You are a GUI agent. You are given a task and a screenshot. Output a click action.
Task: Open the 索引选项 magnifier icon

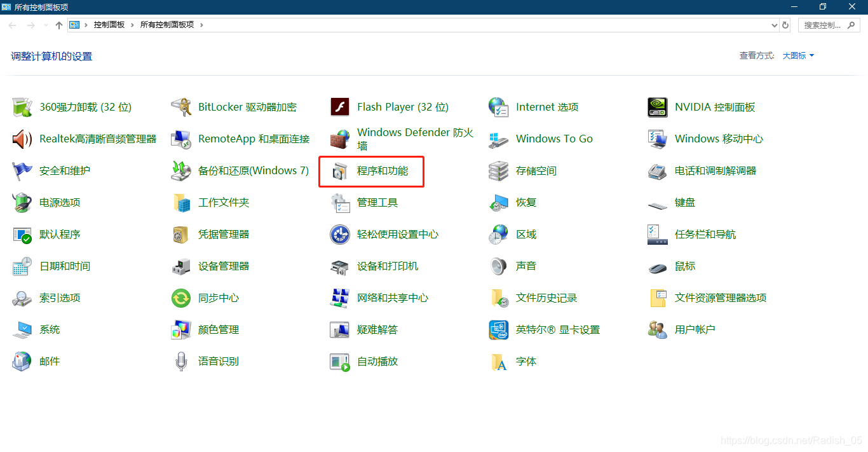[22, 298]
